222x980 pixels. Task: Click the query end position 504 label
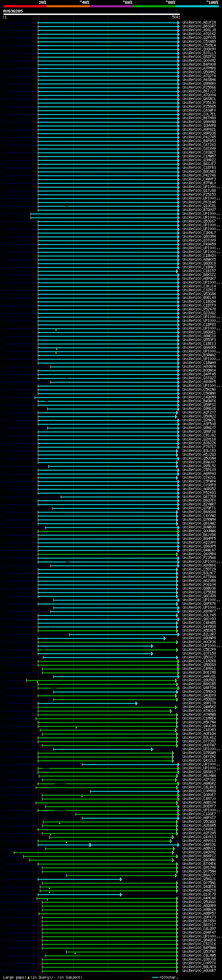tap(175, 17)
